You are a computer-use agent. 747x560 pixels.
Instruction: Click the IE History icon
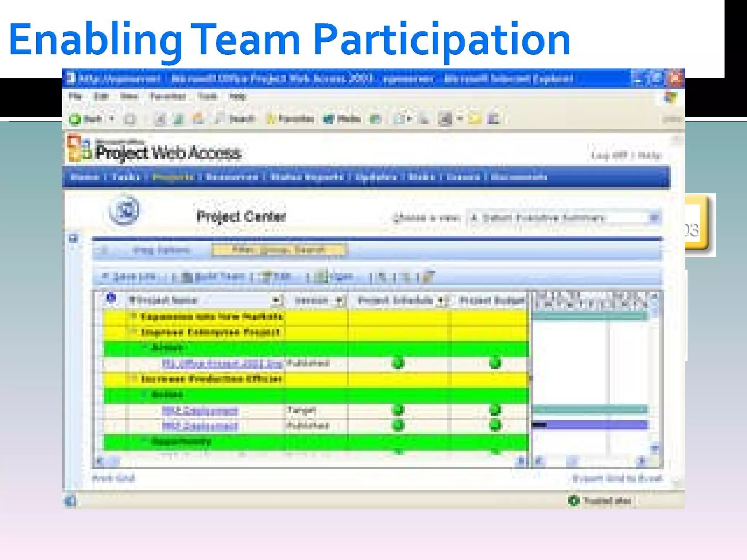375,119
